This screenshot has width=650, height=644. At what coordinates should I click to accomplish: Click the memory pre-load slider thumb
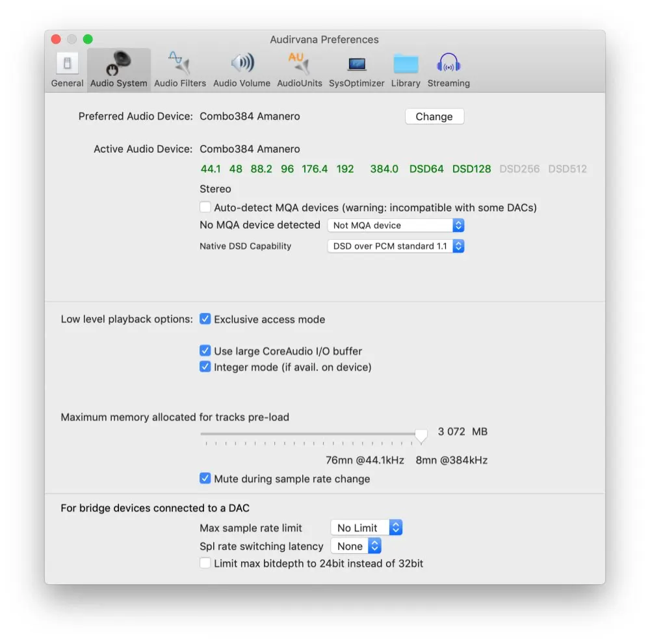(x=421, y=435)
